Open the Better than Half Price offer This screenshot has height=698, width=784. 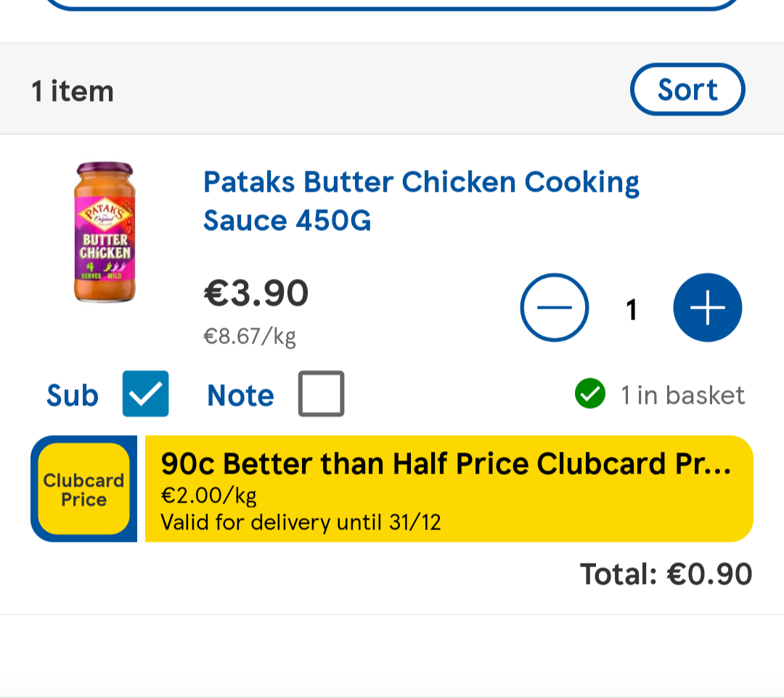445,463
